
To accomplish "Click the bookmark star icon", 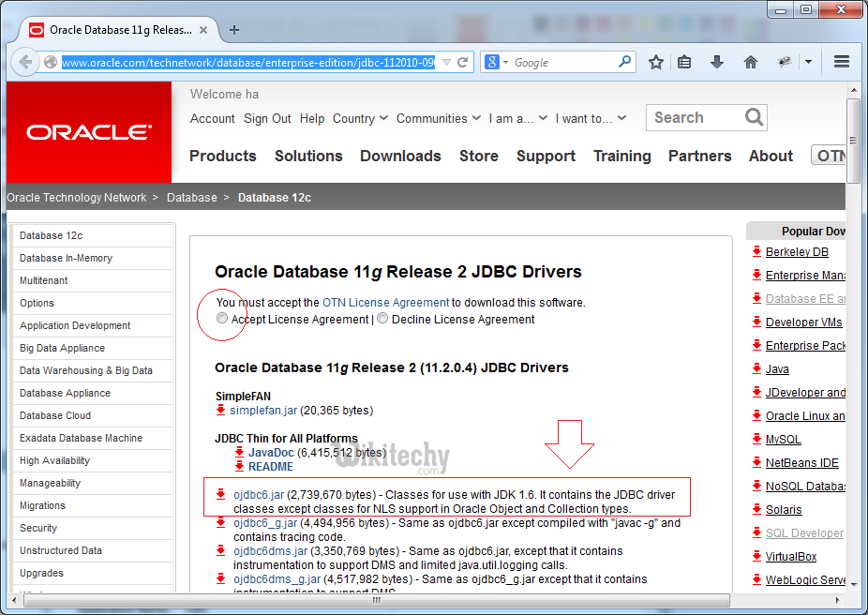I will tap(656, 62).
